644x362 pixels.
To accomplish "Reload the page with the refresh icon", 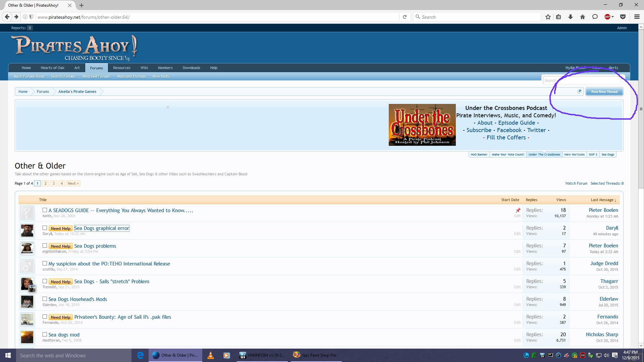I will click(x=405, y=17).
